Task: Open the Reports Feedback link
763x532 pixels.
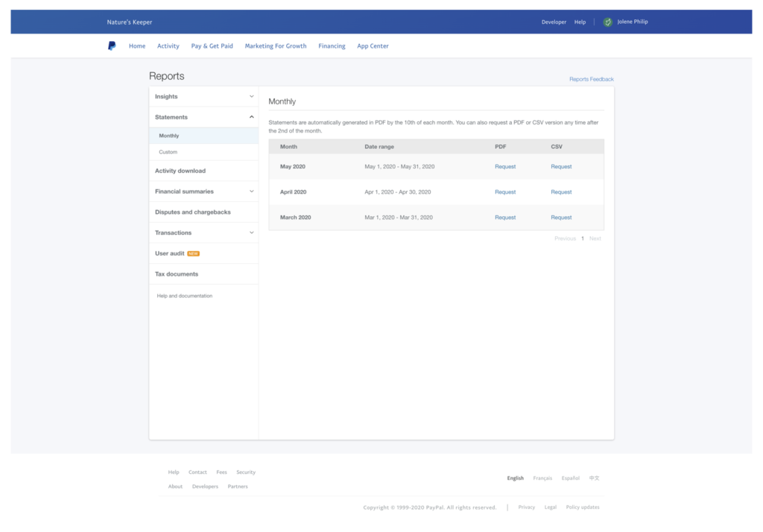Action: (x=591, y=79)
